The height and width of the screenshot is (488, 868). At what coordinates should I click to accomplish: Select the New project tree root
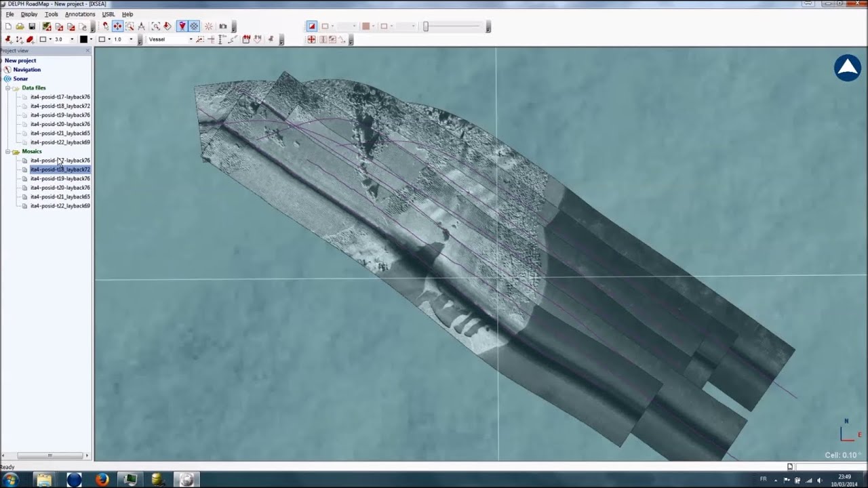tap(20, 60)
